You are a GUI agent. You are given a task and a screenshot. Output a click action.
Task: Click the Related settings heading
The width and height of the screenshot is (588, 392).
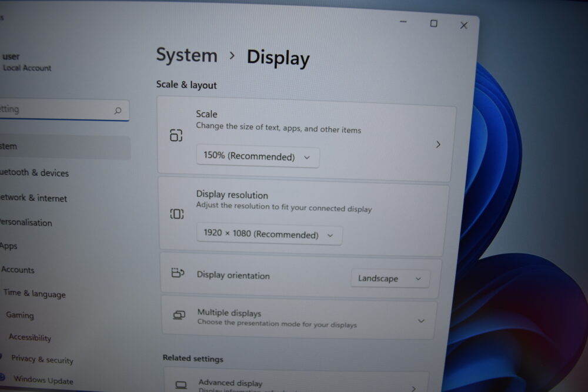193,359
